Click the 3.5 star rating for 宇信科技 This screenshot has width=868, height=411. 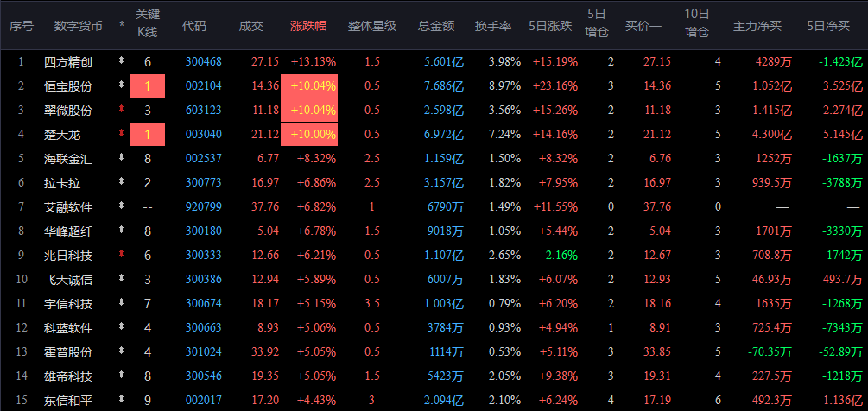[372, 303]
